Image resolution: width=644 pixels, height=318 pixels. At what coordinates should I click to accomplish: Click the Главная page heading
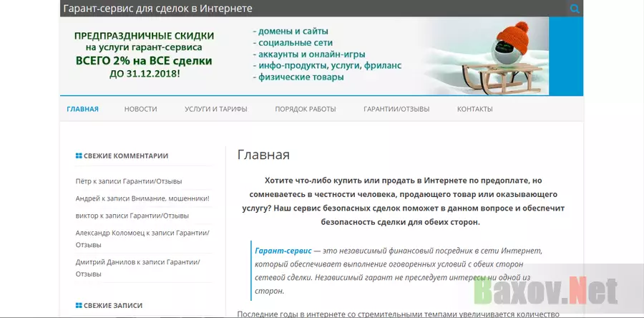pos(263,155)
